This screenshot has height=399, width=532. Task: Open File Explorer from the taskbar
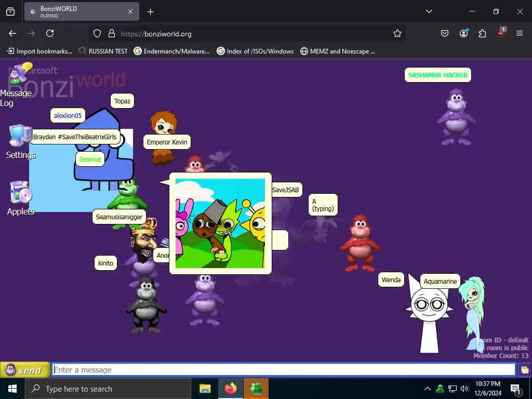205,389
